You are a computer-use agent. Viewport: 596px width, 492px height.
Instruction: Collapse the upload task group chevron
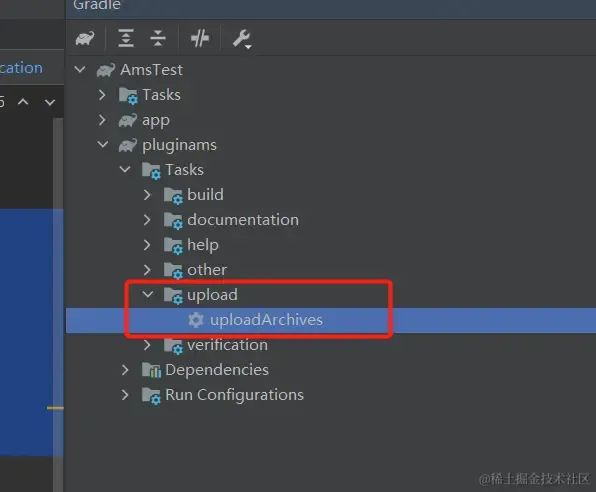click(147, 294)
